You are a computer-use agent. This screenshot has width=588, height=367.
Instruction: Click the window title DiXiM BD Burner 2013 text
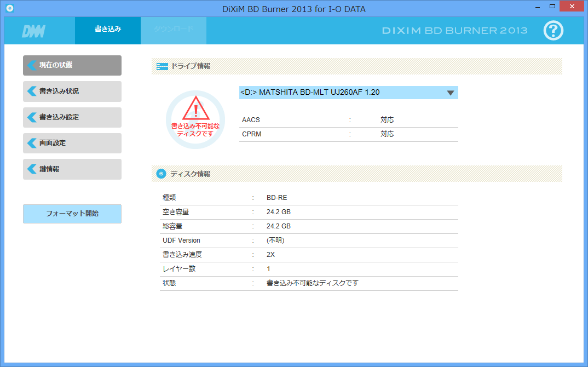tap(294, 9)
